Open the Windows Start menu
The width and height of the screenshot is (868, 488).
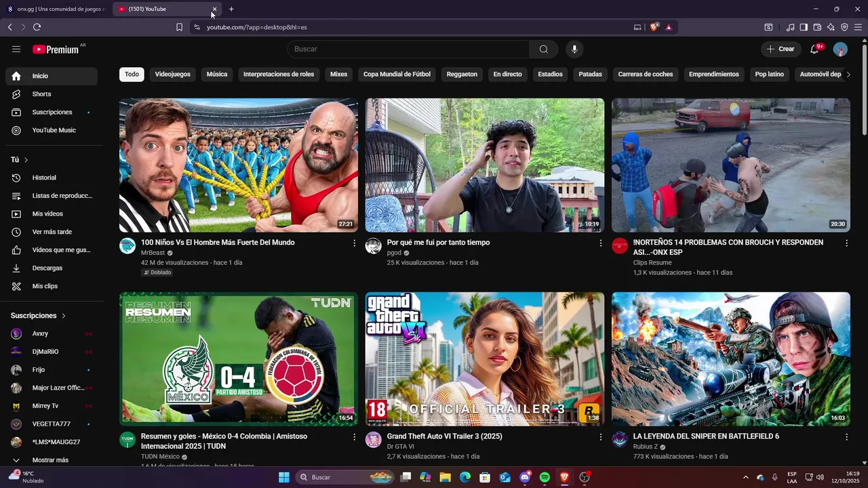coord(284,477)
